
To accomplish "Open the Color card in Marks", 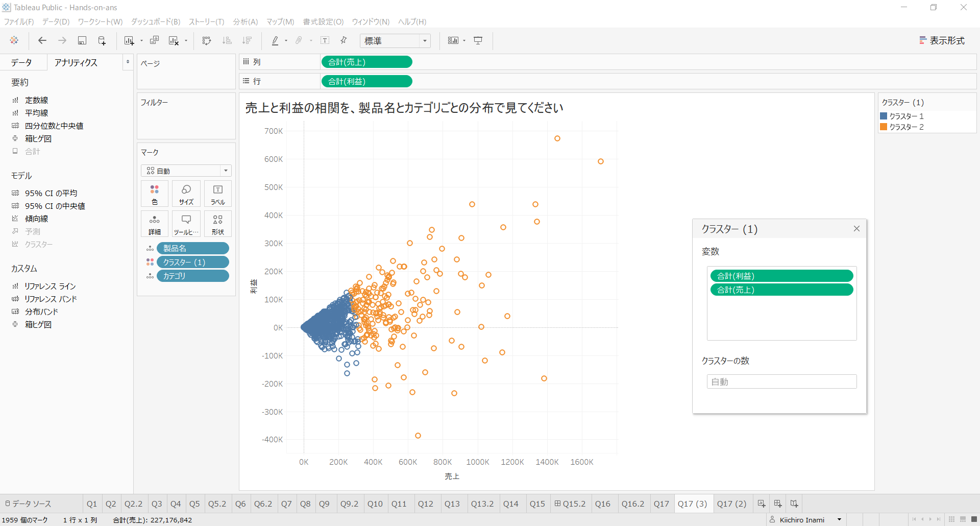I will point(155,194).
